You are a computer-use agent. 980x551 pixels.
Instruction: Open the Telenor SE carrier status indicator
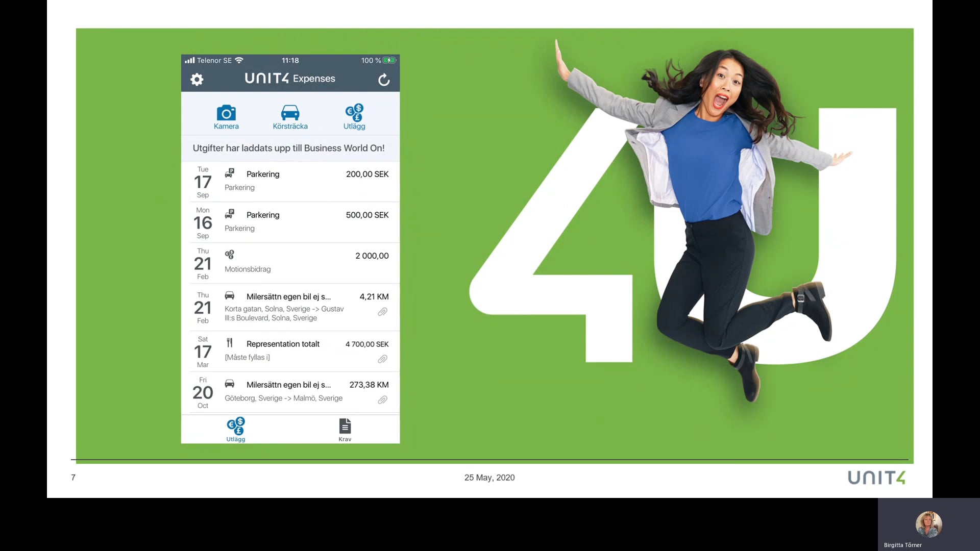coord(213,60)
